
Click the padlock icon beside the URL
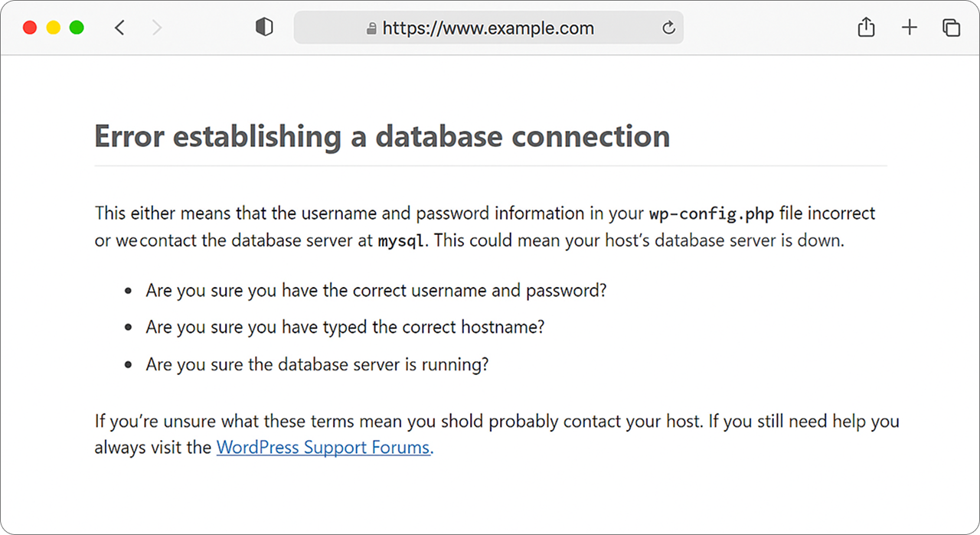[372, 29]
